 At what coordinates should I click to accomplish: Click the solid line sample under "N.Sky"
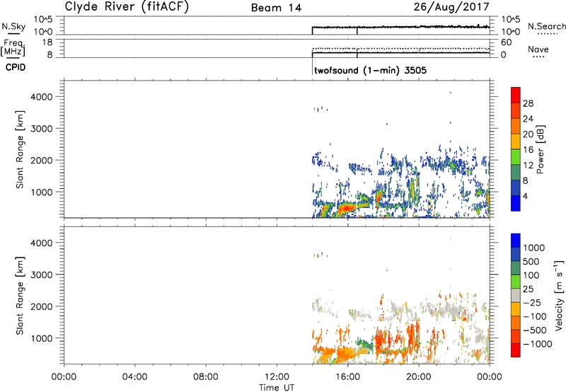(x=13, y=33)
